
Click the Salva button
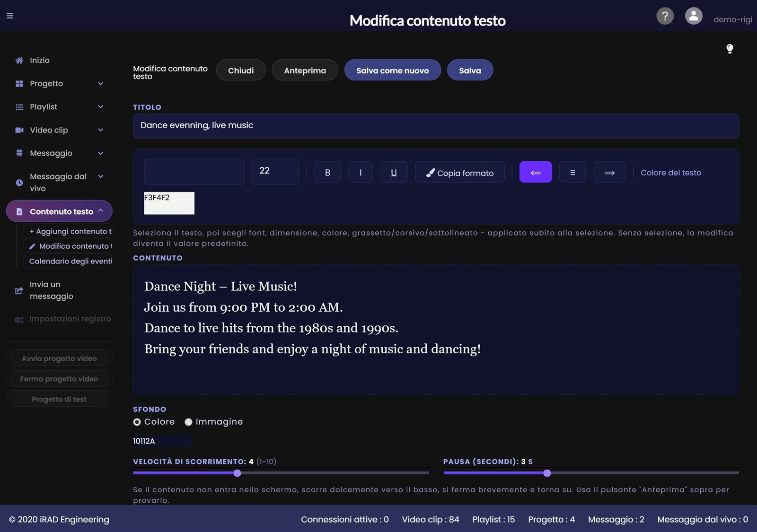[x=470, y=70]
